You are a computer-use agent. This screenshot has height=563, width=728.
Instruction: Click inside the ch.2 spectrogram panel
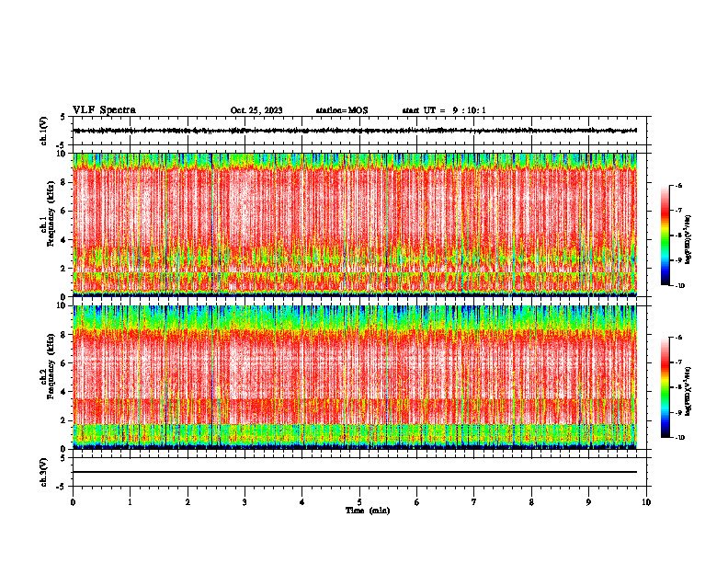tap(355, 377)
